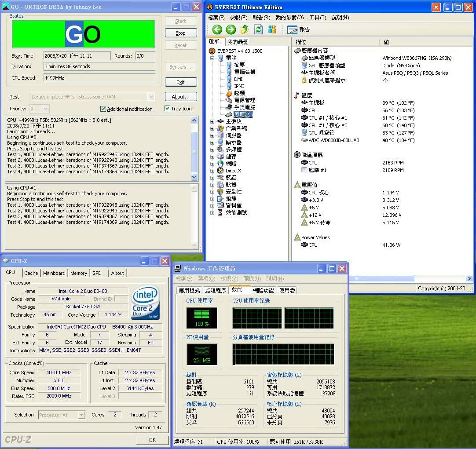Click the 軟體 software icon in tree
The image size is (476, 449).
[x=220, y=184]
